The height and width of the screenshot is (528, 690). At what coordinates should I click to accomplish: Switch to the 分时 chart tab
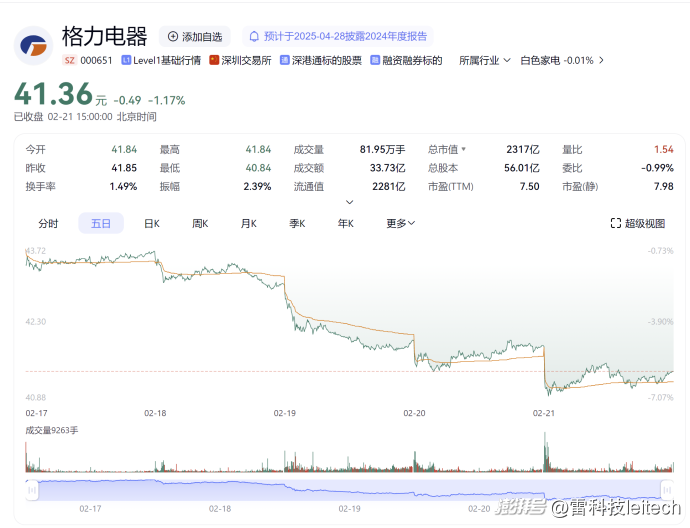tap(48, 223)
